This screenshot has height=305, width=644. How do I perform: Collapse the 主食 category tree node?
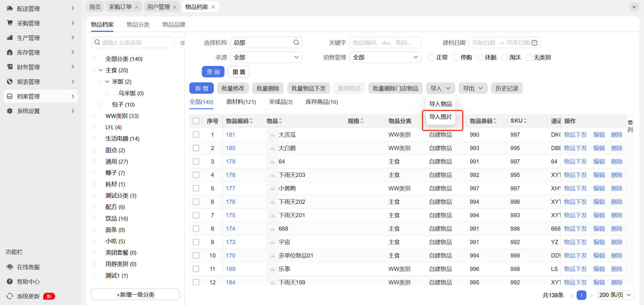point(101,70)
